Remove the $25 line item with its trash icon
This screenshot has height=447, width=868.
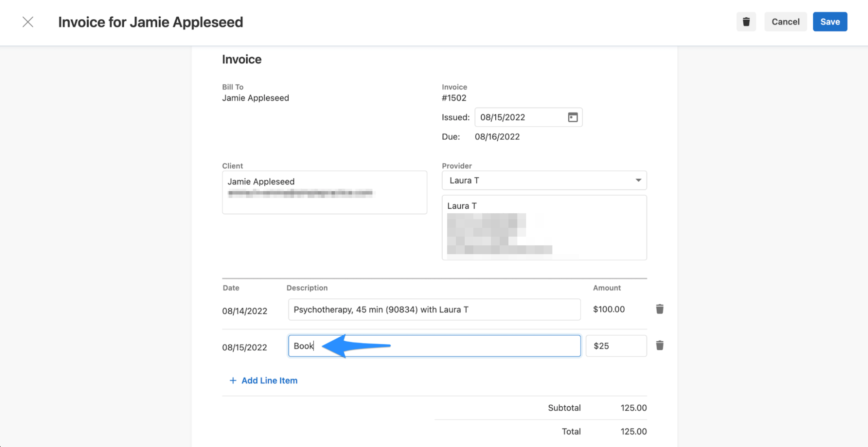tap(660, 345)
